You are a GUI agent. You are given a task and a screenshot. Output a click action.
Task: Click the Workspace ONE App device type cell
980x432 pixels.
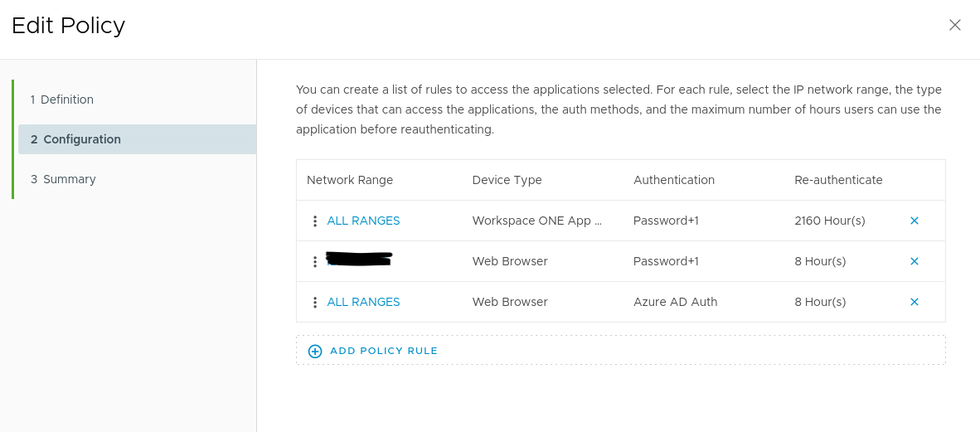537,221
